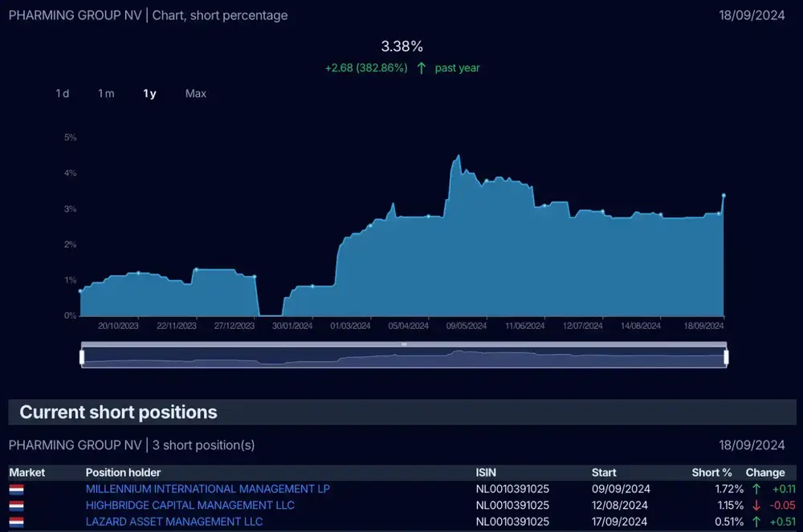Click green up arrow beside past year

click(422, 68)
